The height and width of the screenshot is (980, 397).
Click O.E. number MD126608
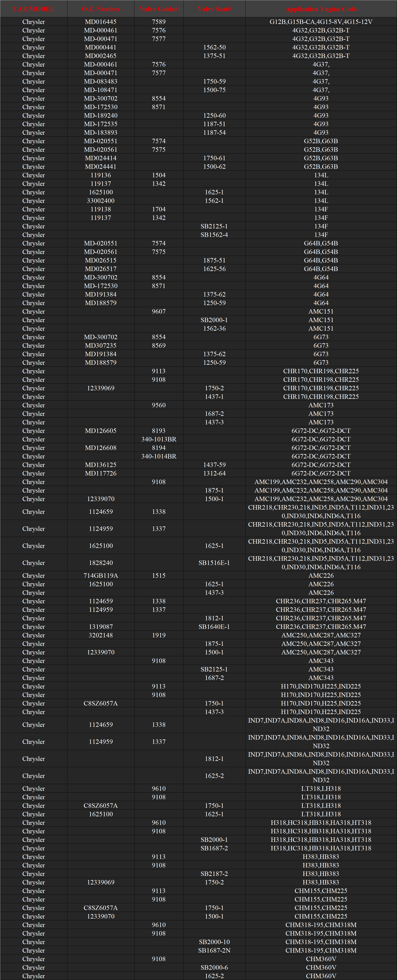pyautogui.click(x=101, y=448)
